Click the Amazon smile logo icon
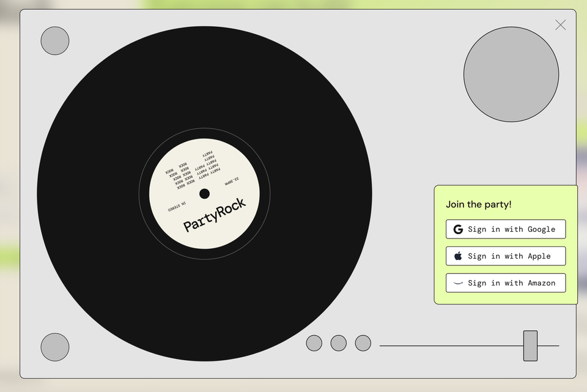 click(458, 283)
